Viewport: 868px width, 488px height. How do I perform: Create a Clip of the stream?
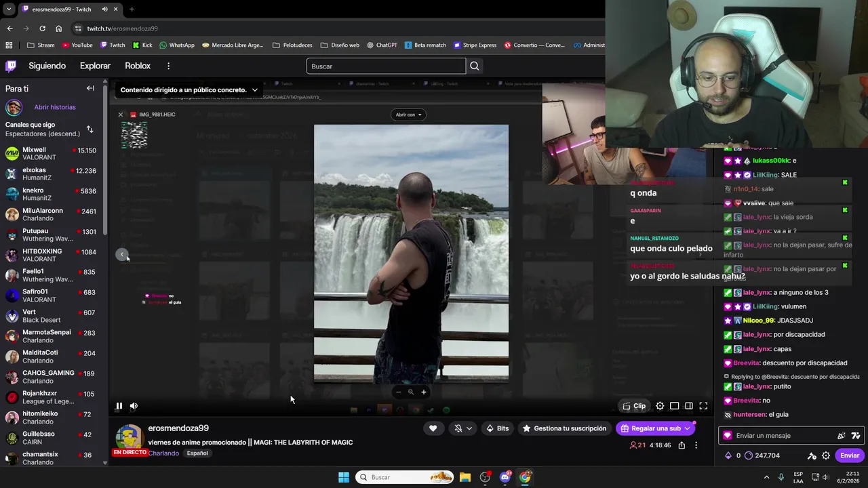pos(635,406)
